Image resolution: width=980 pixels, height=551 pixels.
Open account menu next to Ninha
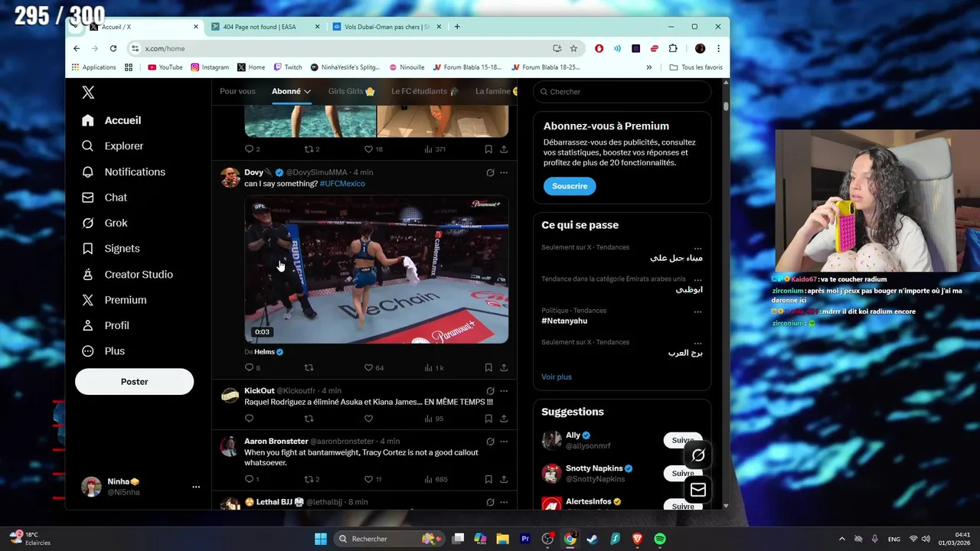pyautogui.click(x=196, y=487)
